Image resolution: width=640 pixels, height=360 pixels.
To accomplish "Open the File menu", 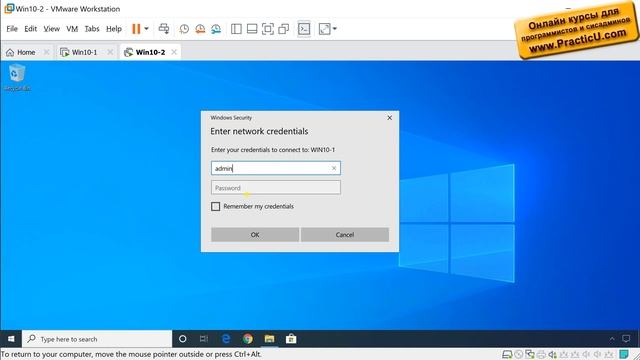I will [12, 29].
